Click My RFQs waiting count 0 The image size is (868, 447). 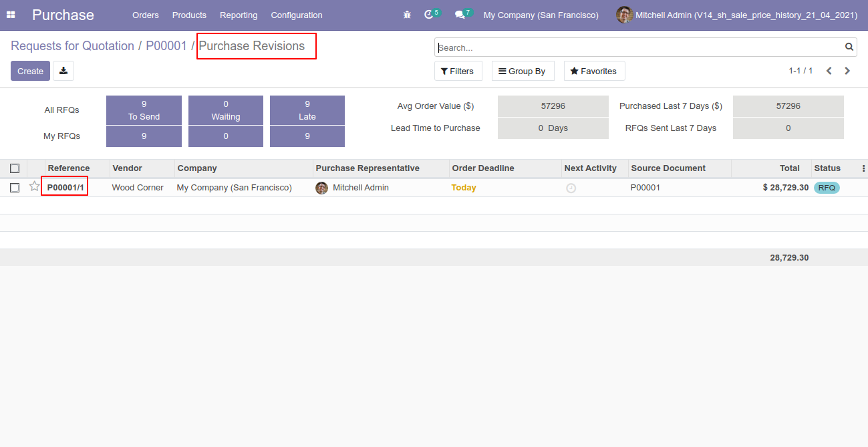pyautogui.click(x=226, y=136)
